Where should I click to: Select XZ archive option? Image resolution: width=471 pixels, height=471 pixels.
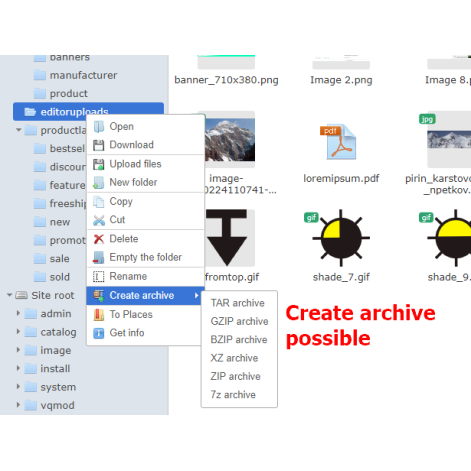(239, 358)
